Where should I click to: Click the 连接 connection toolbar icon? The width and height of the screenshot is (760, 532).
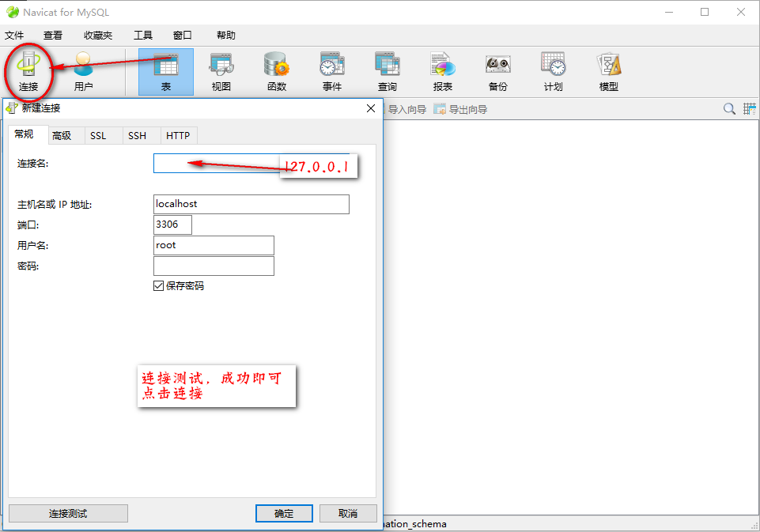[28, 72]
